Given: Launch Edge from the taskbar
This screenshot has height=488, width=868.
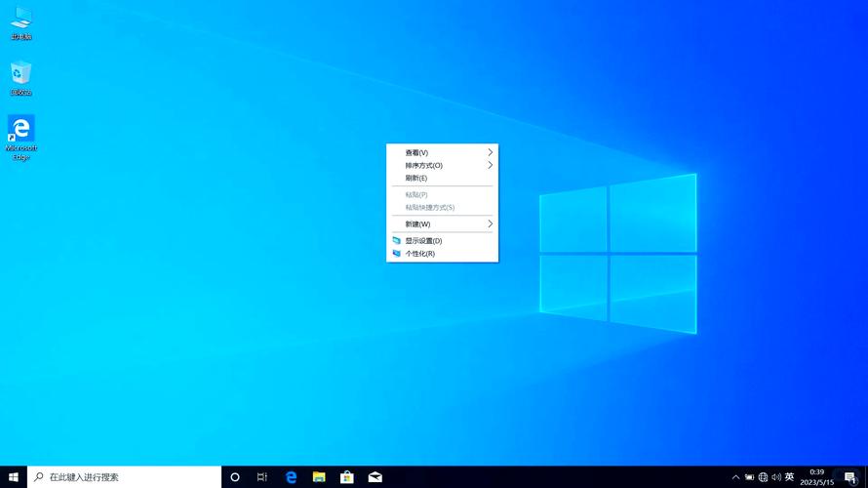Looking at the screenshot, I should coord(291,477).
